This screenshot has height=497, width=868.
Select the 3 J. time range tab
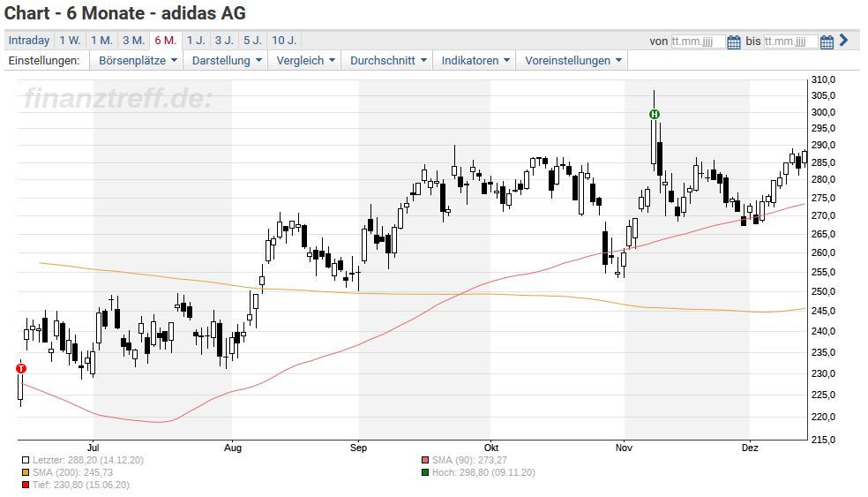click(x=224, y=41)
